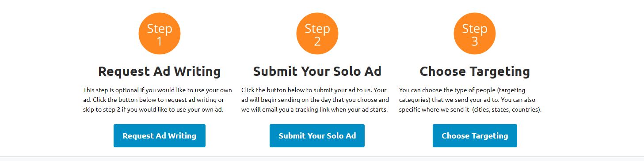Click the orange Step 3 circle
644x161 pixels.
click(475, 34)
